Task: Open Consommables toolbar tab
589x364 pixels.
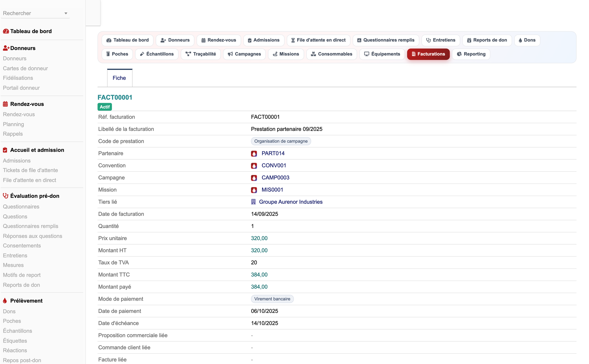Action: click(332, 54)
